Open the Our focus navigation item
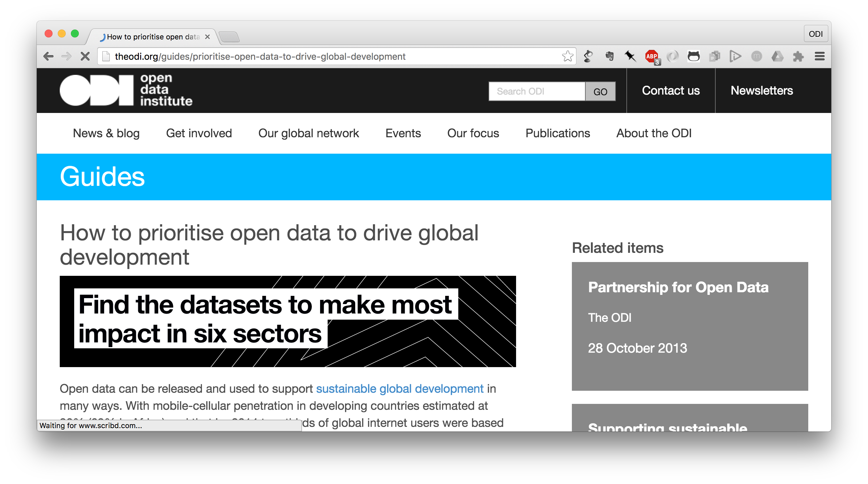 coord(473,133)
